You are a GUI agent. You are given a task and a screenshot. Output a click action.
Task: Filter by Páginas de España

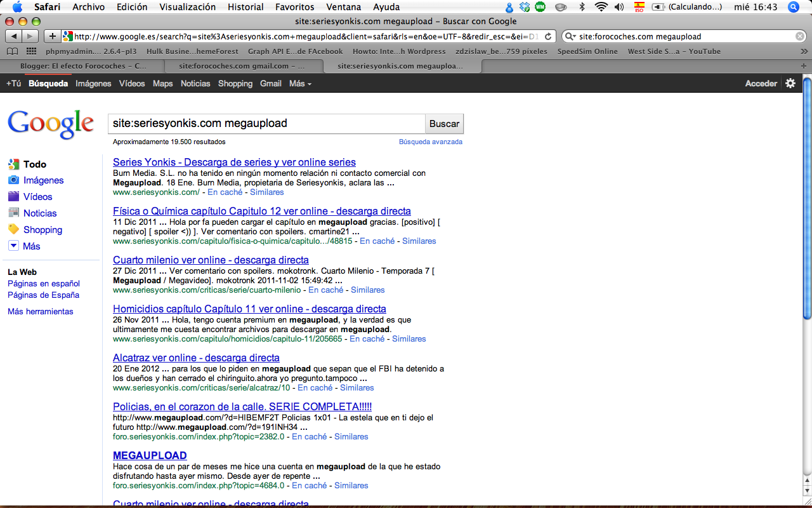[x=43, y=295]
